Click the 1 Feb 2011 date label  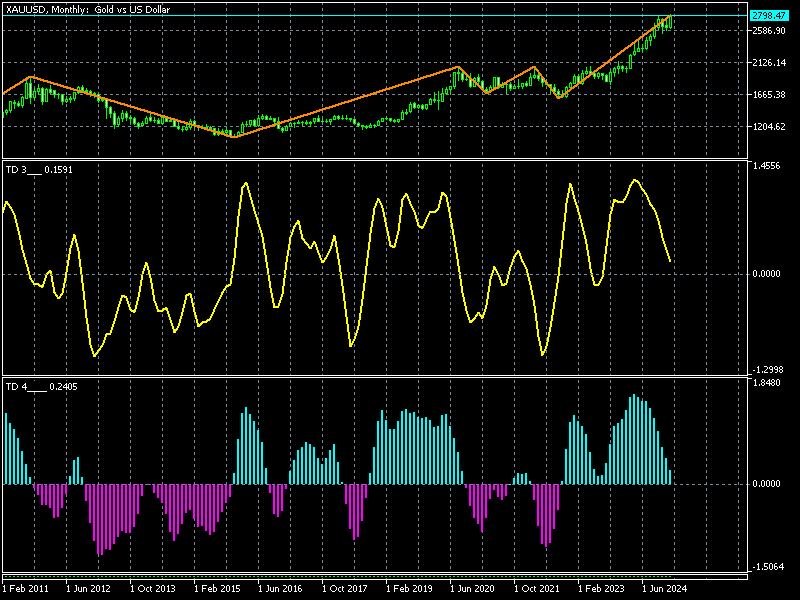(x=26, y=589)
